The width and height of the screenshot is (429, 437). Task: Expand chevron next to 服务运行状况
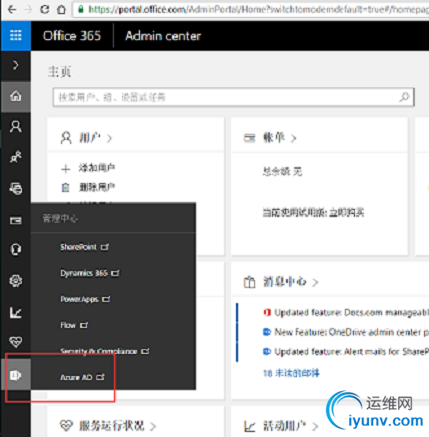153,426
